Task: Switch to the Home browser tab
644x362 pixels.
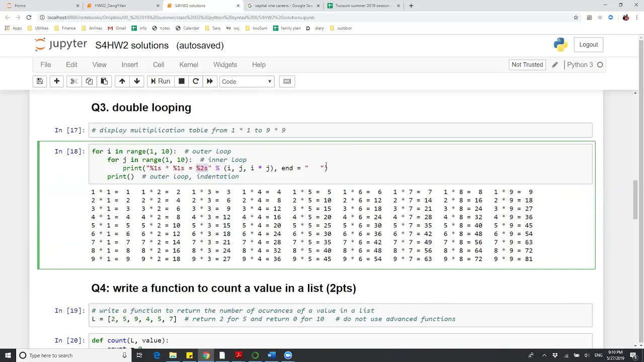Action: [42, 6]
